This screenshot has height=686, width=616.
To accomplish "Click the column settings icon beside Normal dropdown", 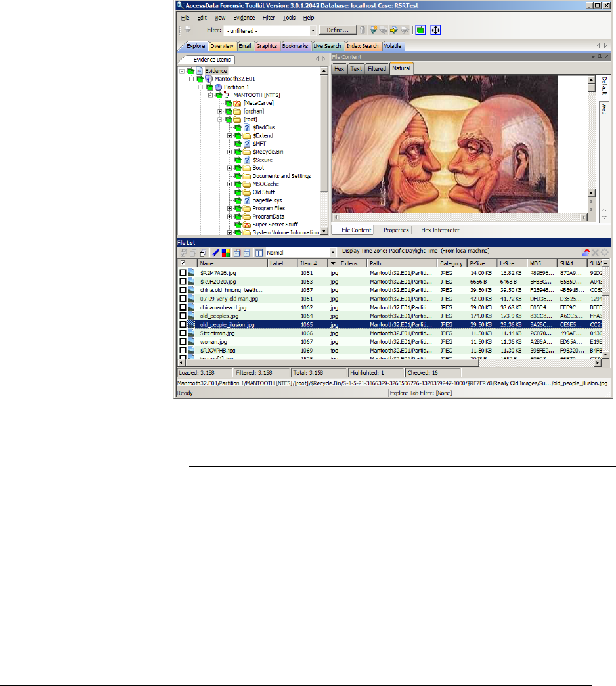I will 259,253.
